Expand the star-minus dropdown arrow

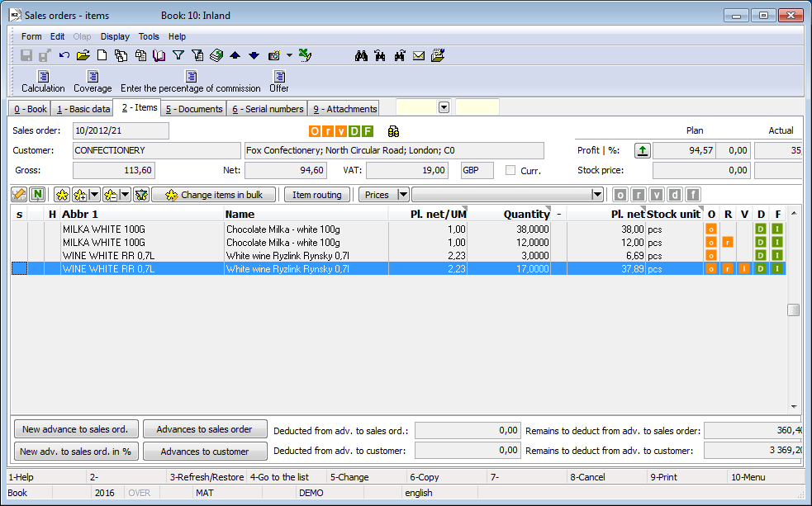point(125,195)
